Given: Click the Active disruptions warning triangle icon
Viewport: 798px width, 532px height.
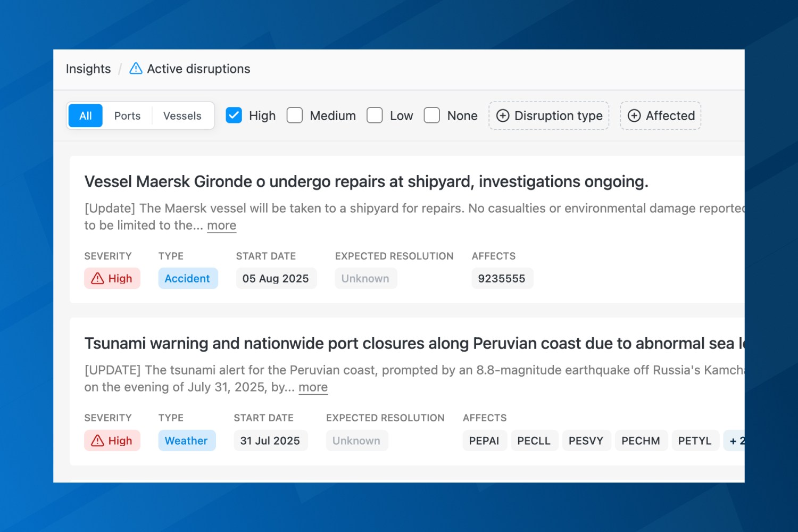Looking at the screenshot, I should [x=136, y=69].
